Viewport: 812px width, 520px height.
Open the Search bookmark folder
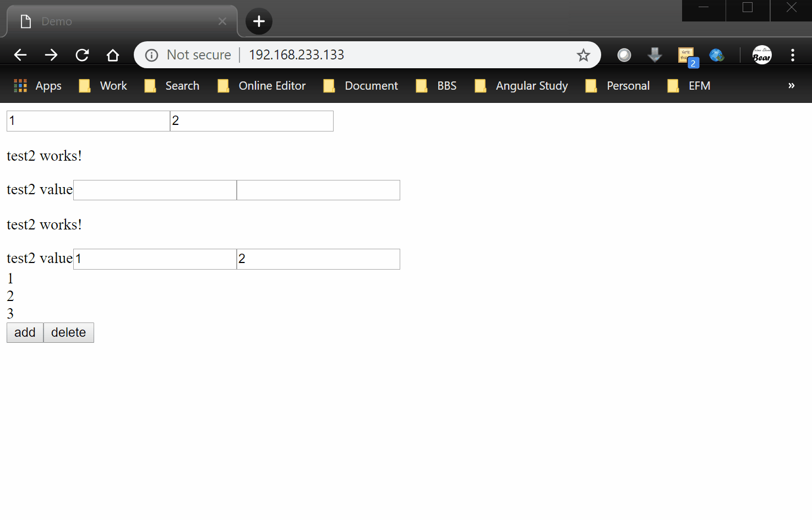click(172, 86)
